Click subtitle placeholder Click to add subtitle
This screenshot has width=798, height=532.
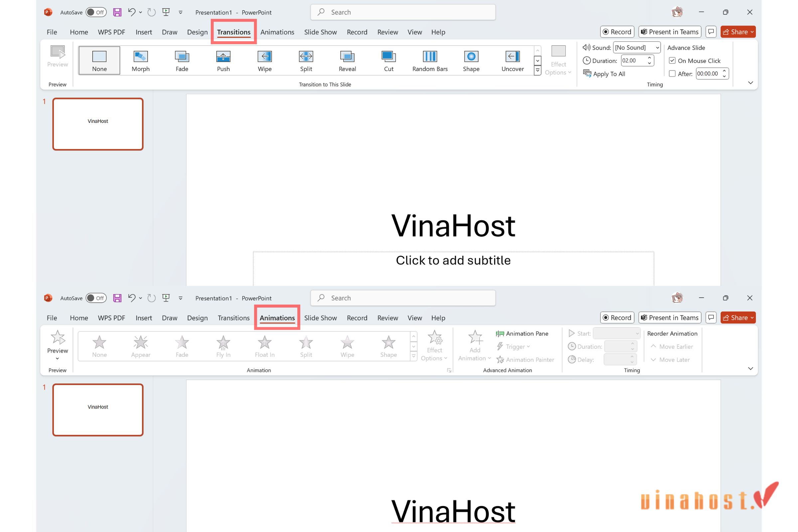coord(453,260)
